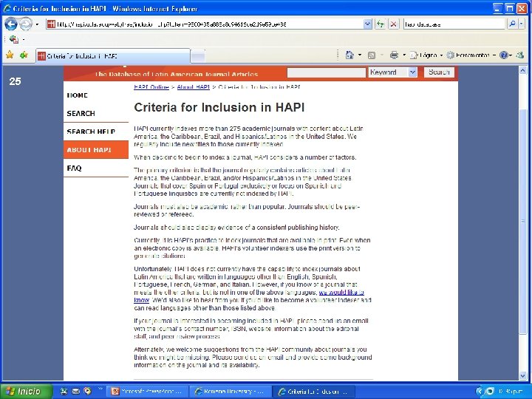Open SEARCH in the side menu
The image size is (532, 399).
[x=81, y=113]
